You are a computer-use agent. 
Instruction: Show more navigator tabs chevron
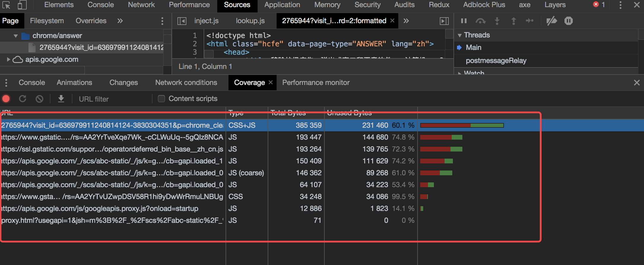pyautogui.click(x=120, y=21)
